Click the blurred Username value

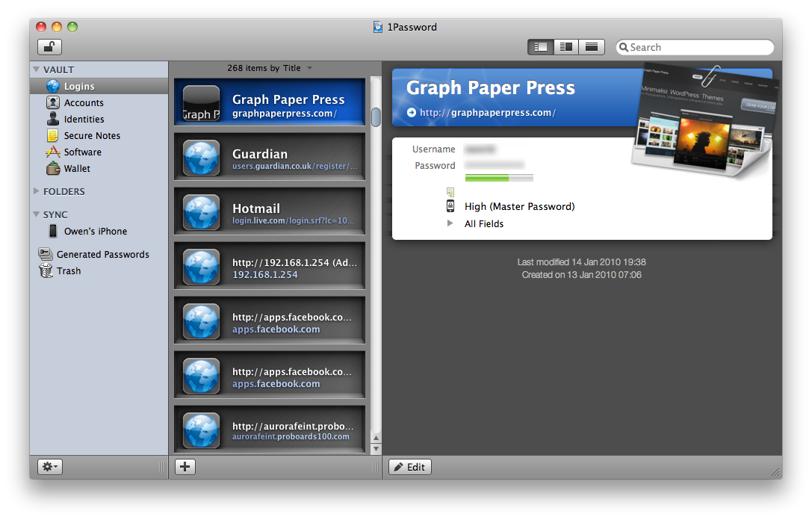480,149
